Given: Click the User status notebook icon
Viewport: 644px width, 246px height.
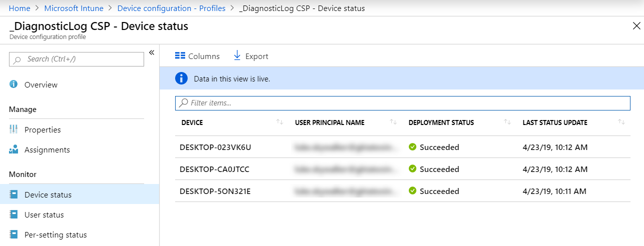Looking at the screenshot, I should (14, 214).
